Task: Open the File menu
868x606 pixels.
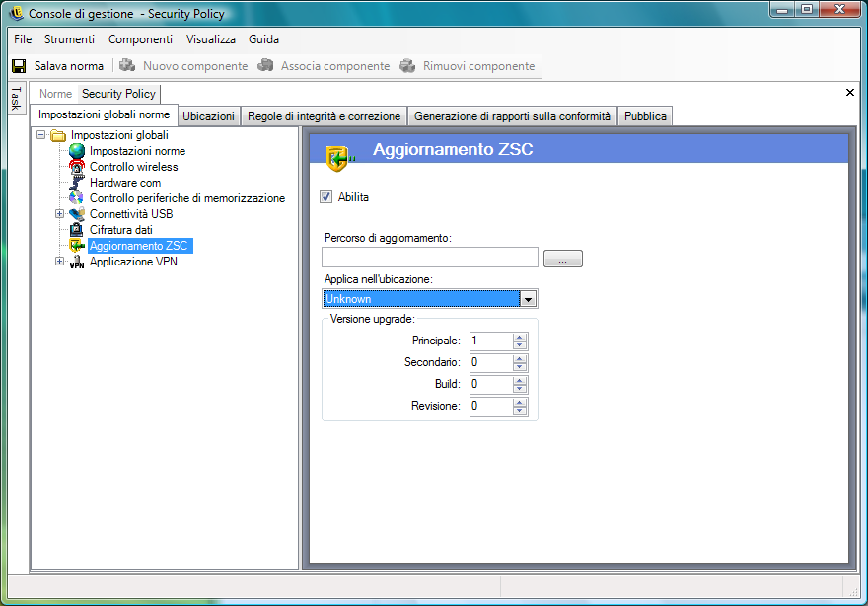Action: click(23, 39)
